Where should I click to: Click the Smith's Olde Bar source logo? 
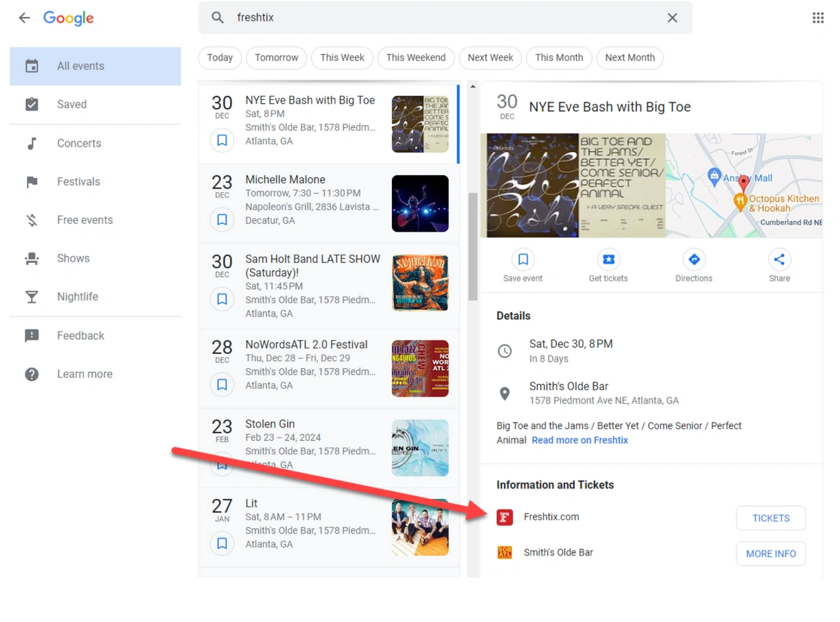505,553
